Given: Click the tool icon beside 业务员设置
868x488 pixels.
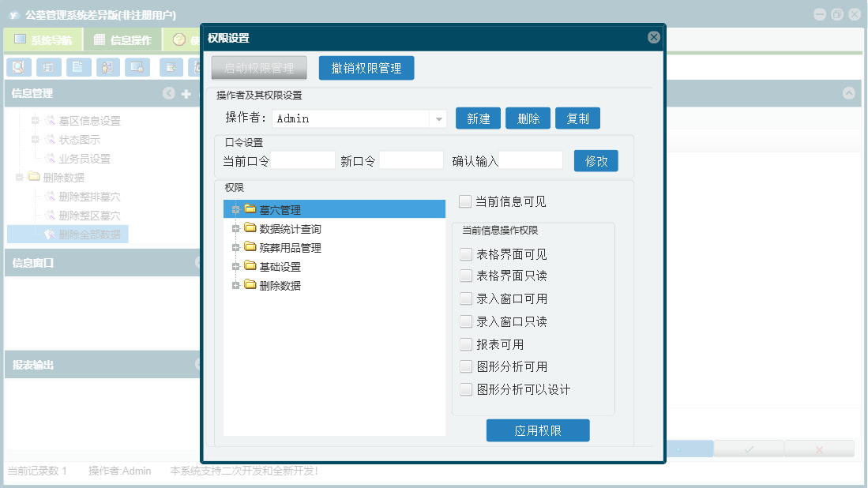Looking at the screenshot, I should tap(51, 158).
